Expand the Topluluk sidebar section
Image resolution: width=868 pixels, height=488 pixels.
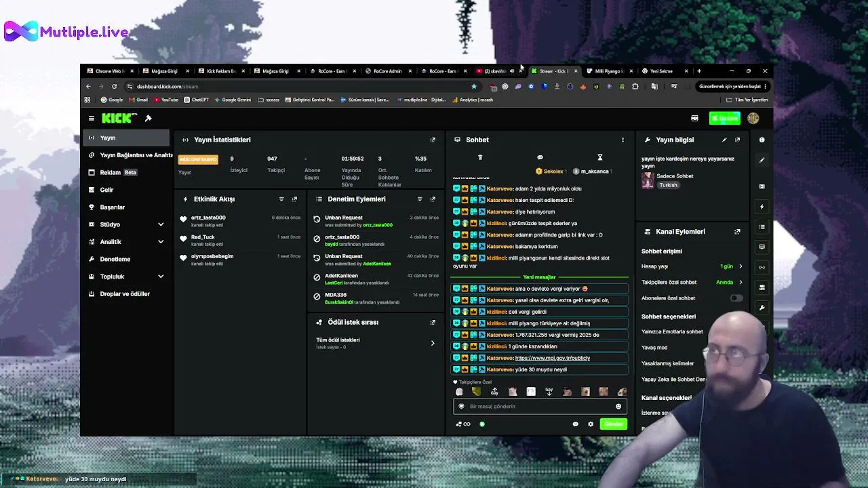[161, 277]
